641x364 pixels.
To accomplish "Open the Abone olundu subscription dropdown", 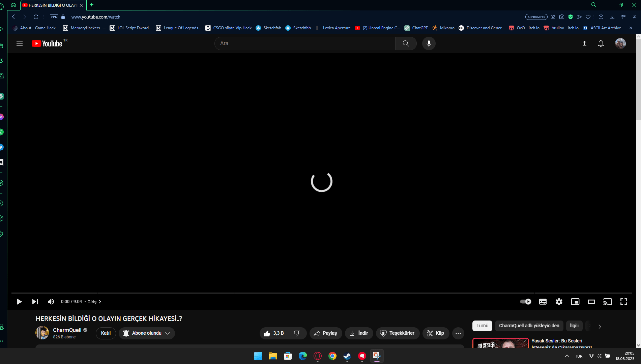I will point(147,333).
